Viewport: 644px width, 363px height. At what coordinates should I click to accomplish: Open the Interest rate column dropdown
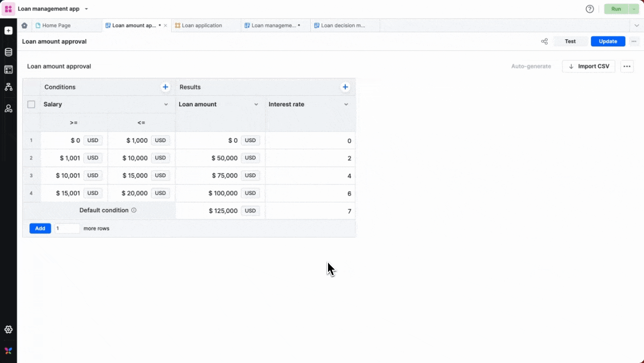pos(346,104)
